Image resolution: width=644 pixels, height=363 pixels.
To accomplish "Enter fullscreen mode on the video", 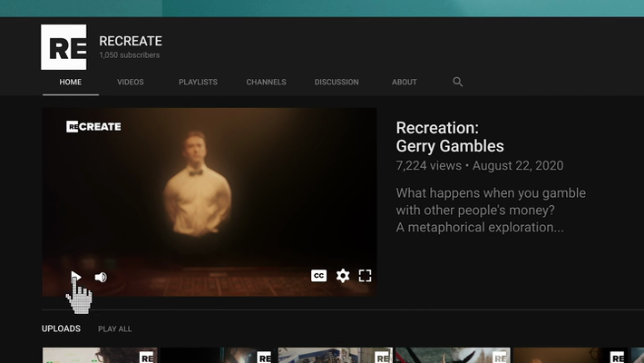I will click(365, 276).
